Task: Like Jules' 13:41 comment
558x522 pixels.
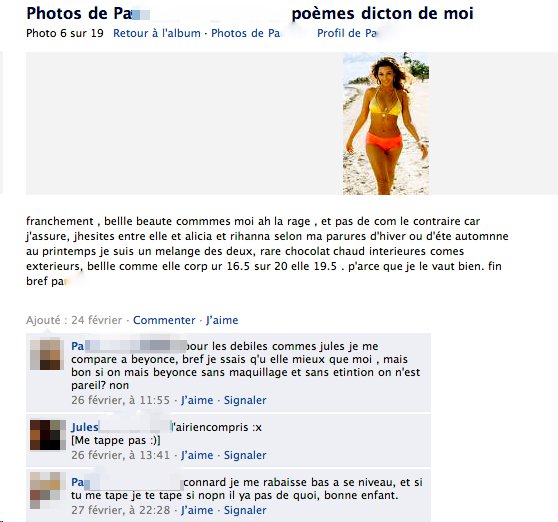Action: [x=197, y=455]
